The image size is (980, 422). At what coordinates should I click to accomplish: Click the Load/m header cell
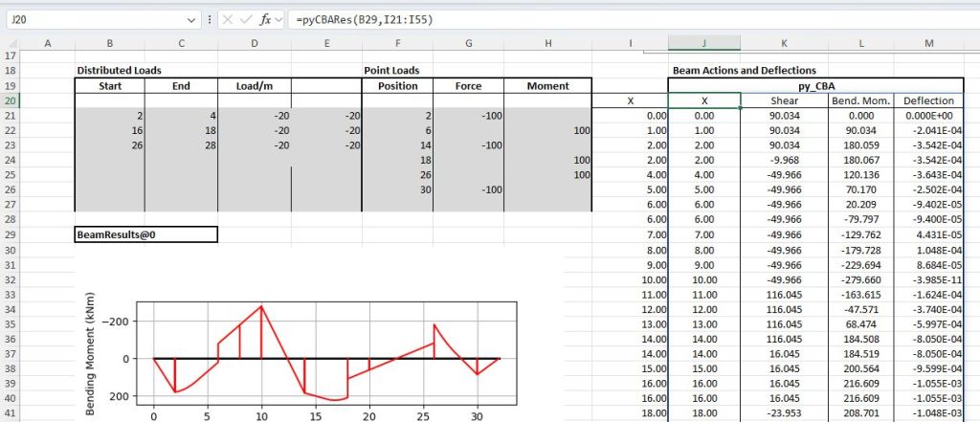tap(255, 86)
